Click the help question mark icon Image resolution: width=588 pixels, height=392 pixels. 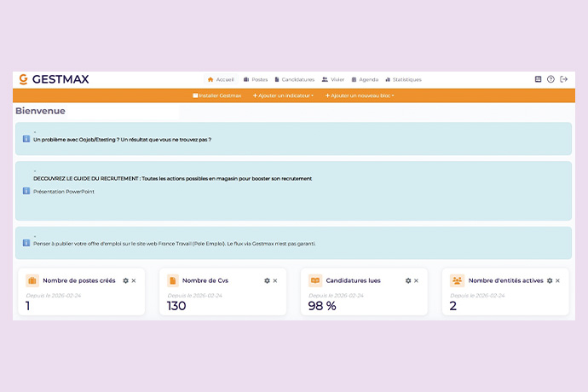pyautogui.click(x=551, y=79)
